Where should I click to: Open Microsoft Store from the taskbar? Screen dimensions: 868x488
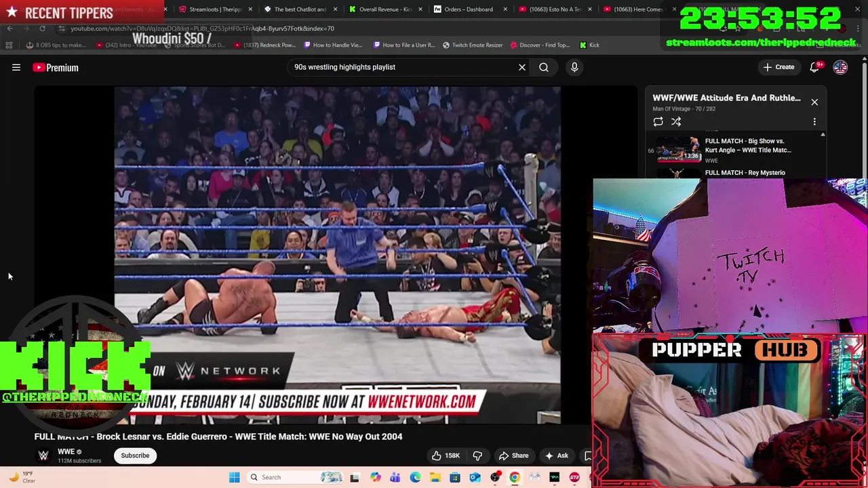tap(455, 477)
